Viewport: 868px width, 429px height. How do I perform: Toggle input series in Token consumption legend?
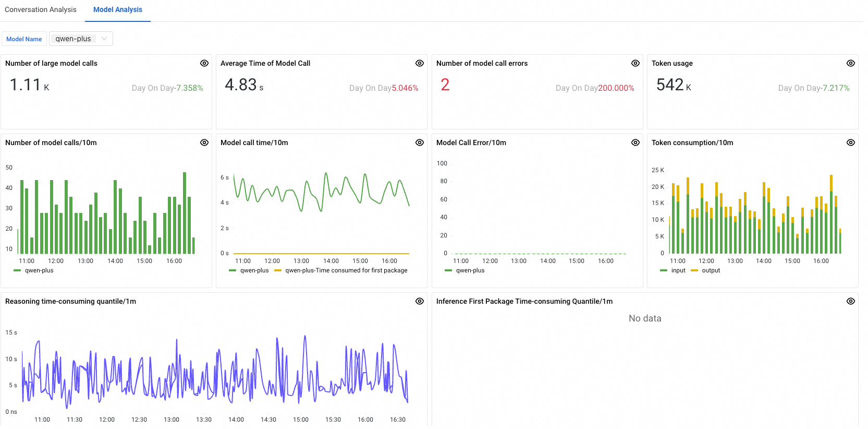pos(678,270)
